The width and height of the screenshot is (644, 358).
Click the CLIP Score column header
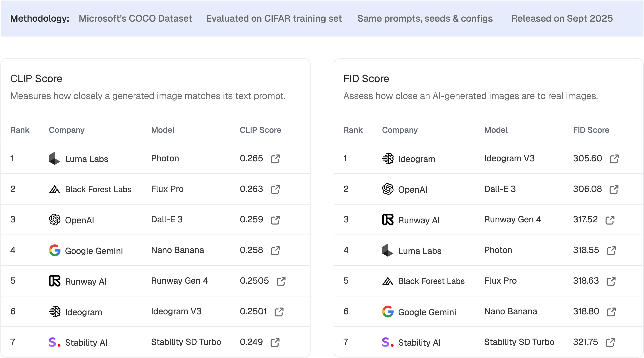point(260,130)
